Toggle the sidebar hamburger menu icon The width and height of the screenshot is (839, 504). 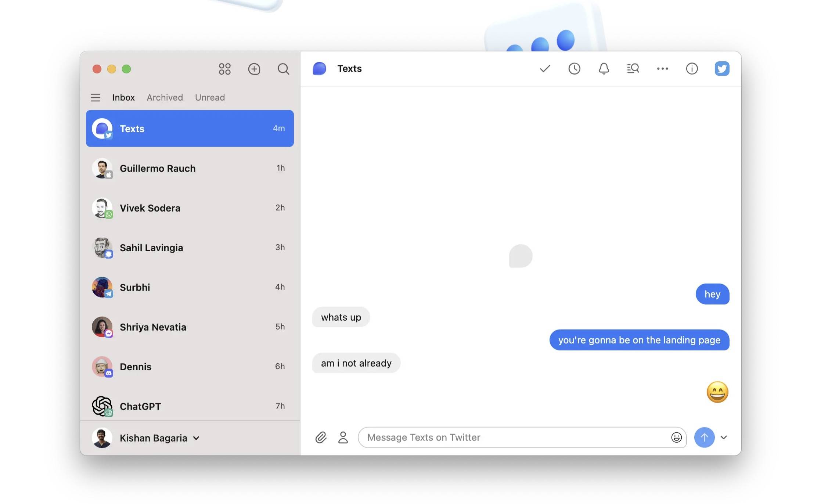click(96, 97)
